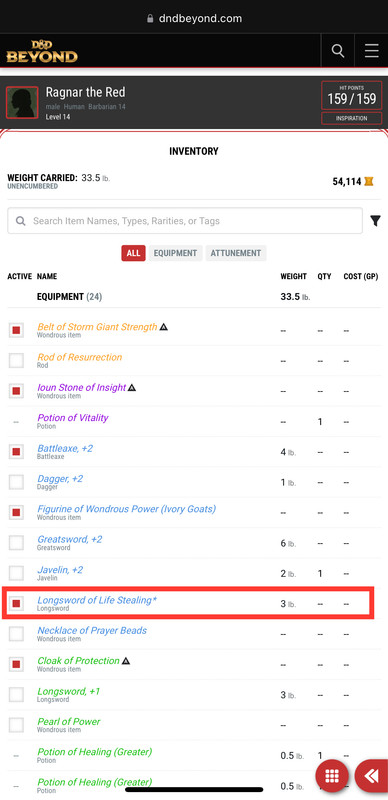Open Greatsword, +2 item details

click(70, 539)
